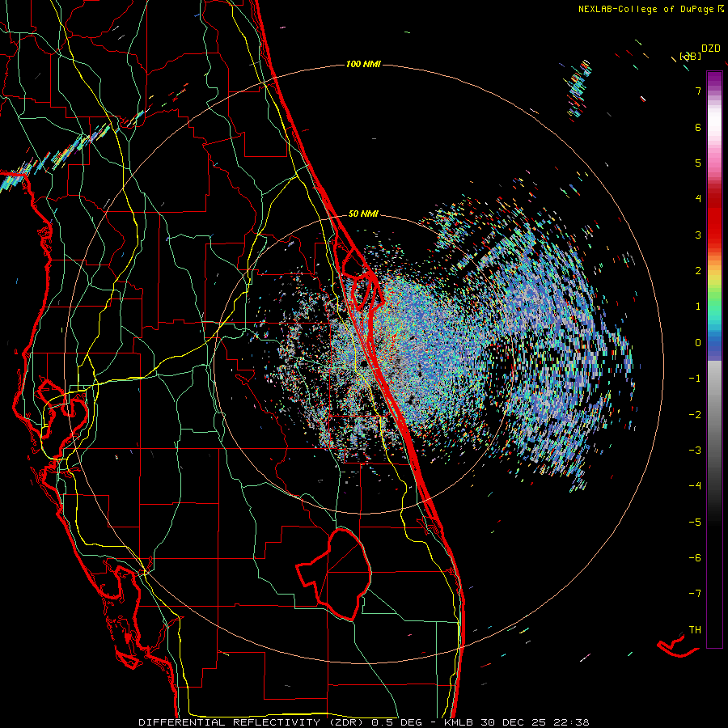This screenshot has width=728, height=728.
Task: Click the "-2" value on the color scale
Action: [695, 415]
